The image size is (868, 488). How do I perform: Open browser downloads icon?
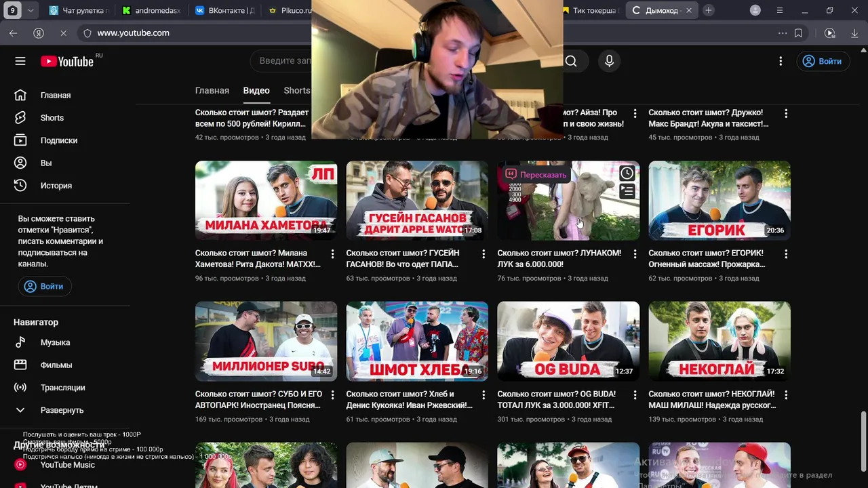pyautogui.click(x=854, y=33)
